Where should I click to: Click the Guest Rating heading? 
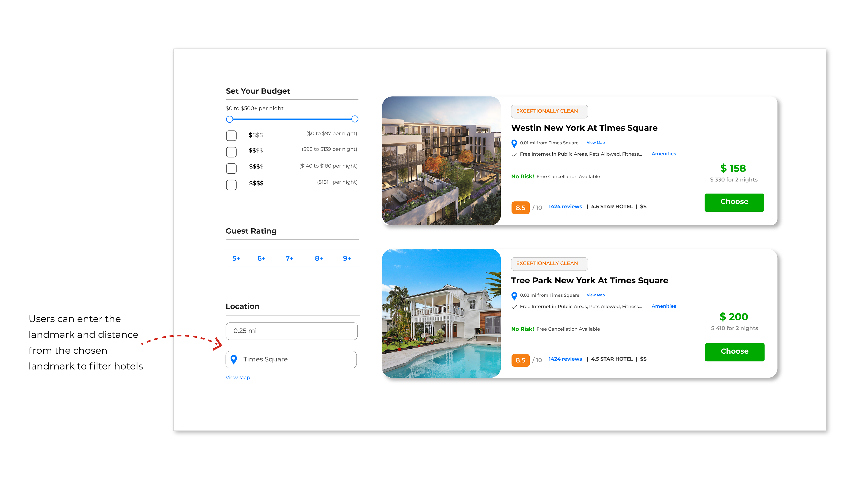[251, 231]
